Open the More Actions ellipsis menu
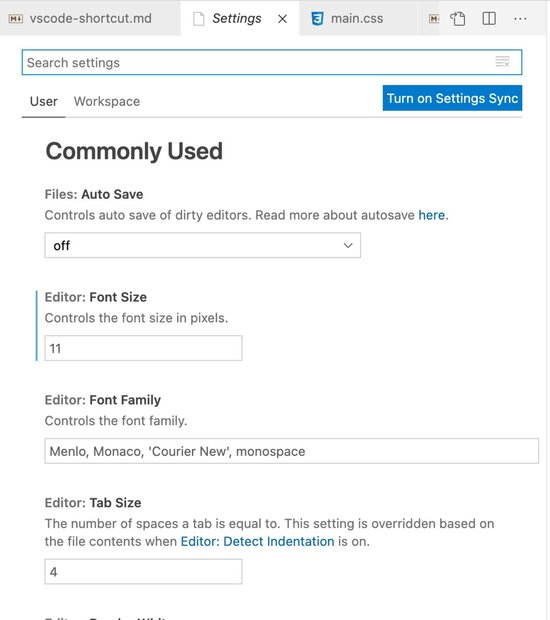Image resolution: width=550 pixels, height=620 pixels. tap(520, 19)
